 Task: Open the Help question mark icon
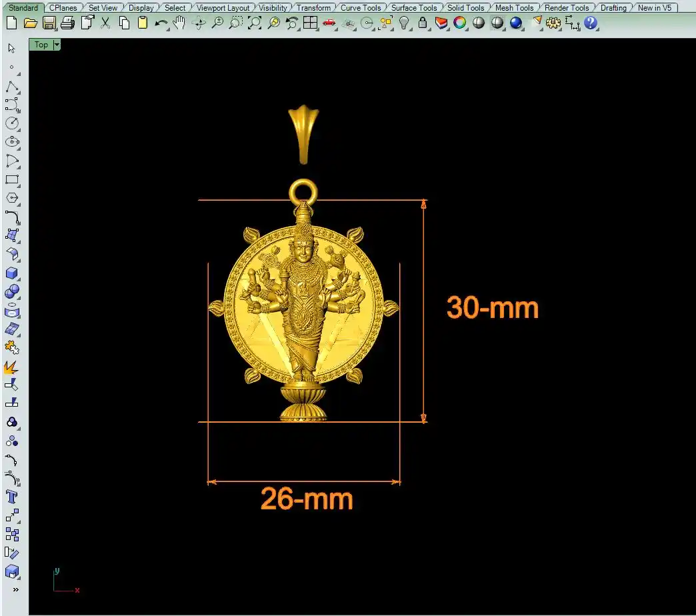(591, 23)
